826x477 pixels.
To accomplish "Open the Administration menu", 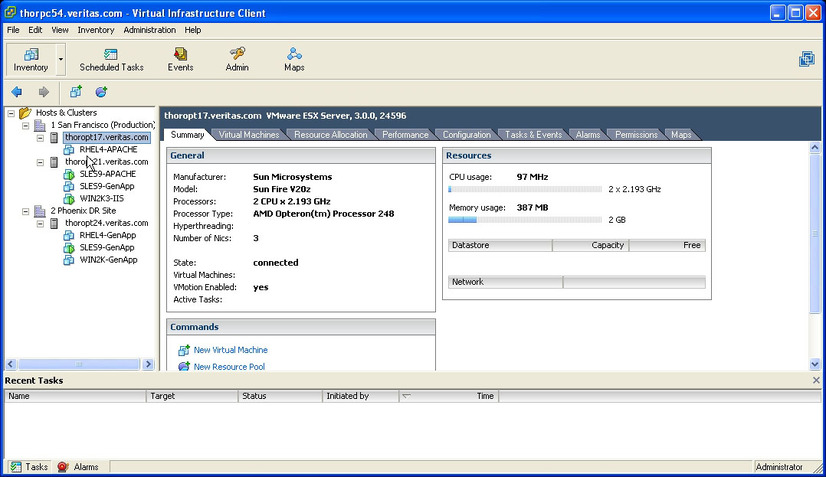I will 150,30.
